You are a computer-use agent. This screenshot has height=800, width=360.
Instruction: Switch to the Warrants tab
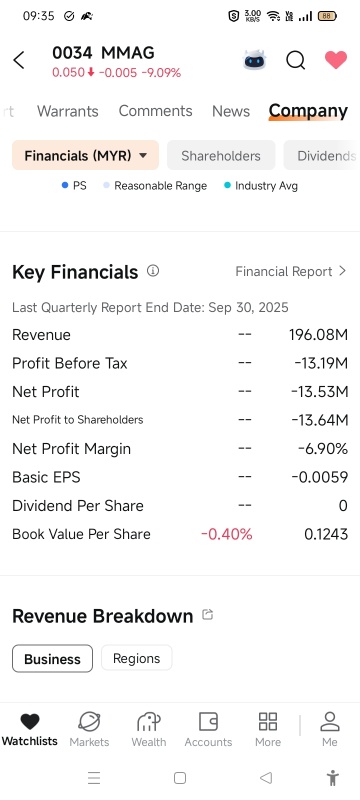point(68,111)
